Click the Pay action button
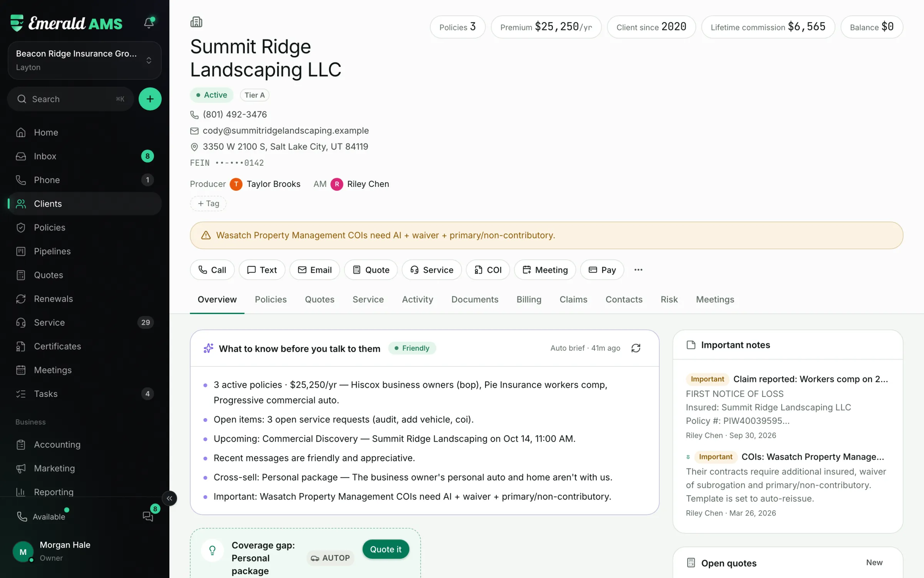 pos(602,270)
